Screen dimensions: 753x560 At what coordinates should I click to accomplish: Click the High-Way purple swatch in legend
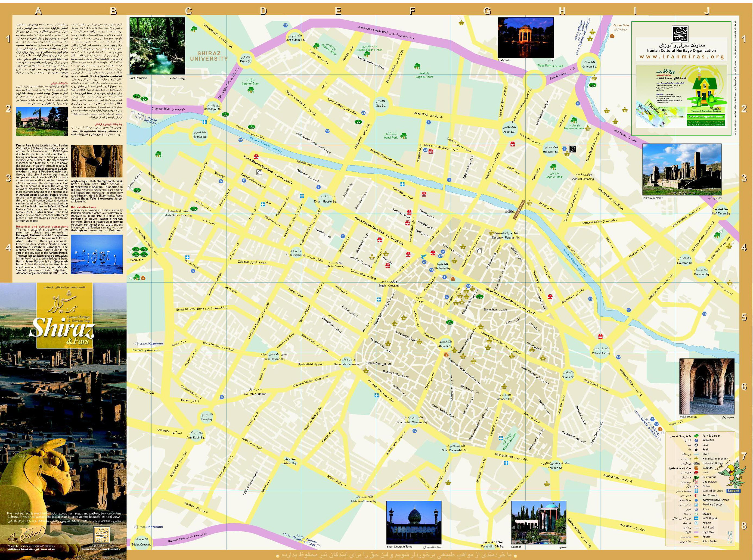click(696, 532)
